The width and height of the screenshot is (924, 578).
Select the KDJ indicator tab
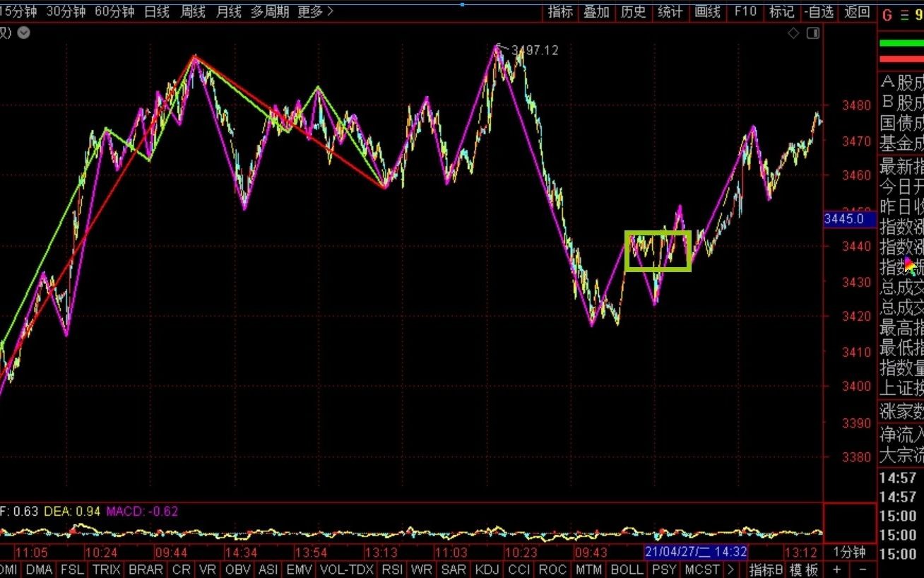coord(487,570)
